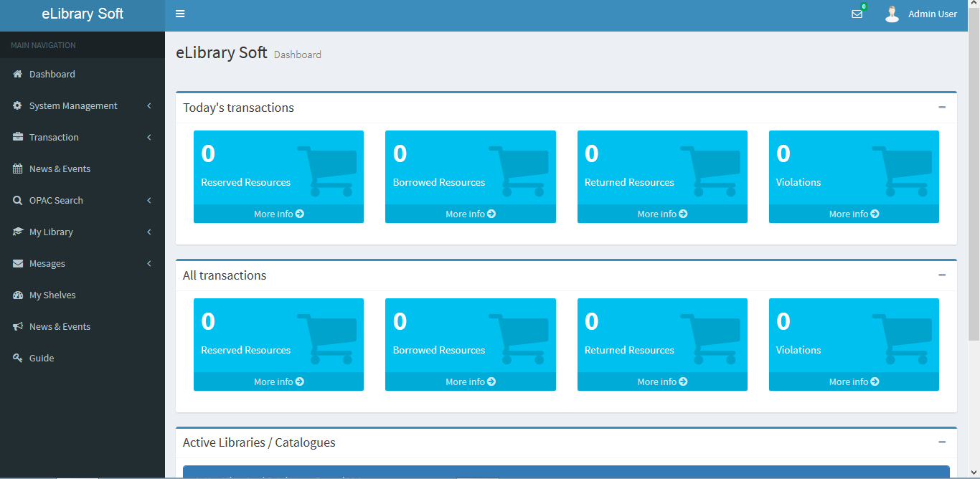Open My Library graduation cap icon

(17, 232)
